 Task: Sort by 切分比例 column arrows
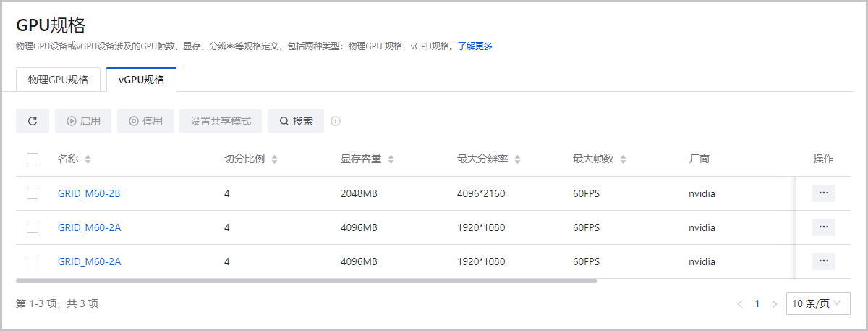click(275, 159)
